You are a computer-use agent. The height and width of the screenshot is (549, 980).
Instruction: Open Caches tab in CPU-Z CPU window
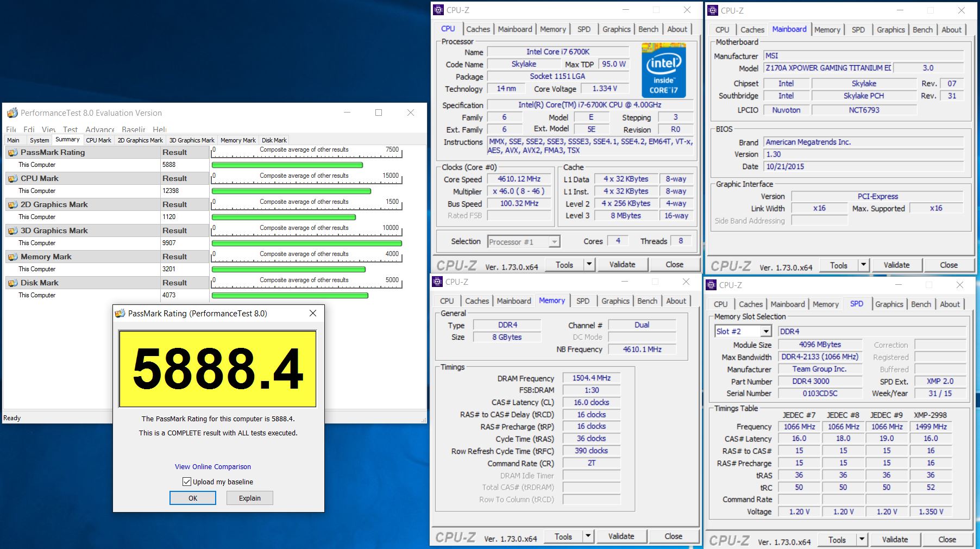(x=478, y=29)
